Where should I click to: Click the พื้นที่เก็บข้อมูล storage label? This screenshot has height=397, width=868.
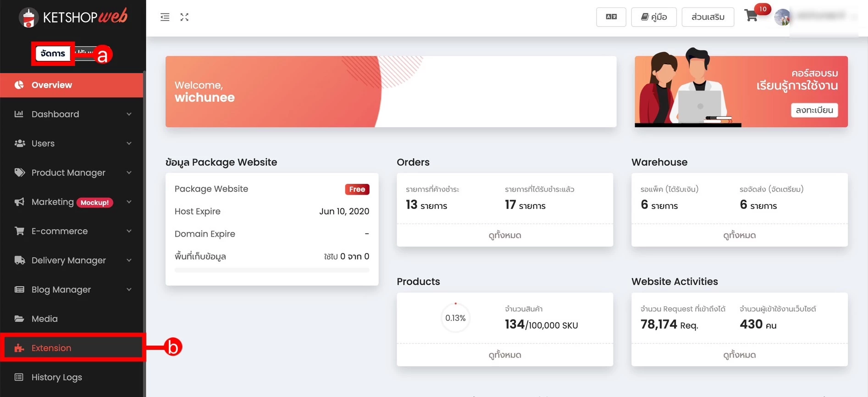tap(200, 256)
